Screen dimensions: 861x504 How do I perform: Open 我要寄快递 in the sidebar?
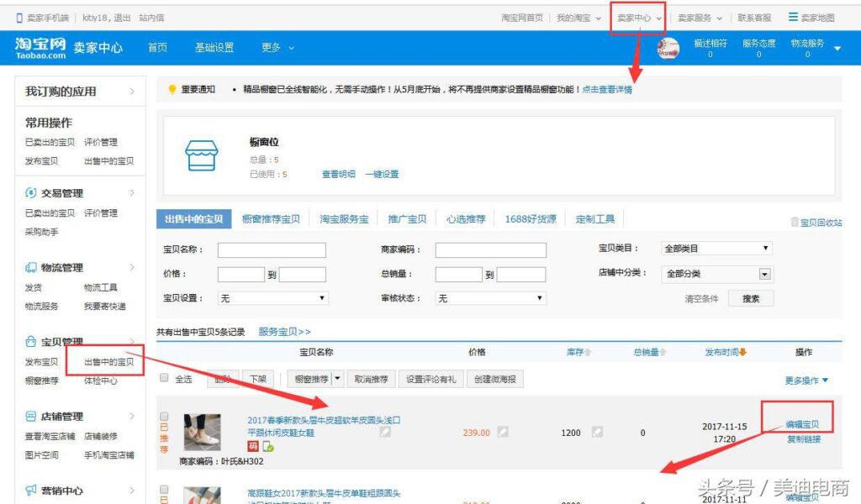[105, 306]
